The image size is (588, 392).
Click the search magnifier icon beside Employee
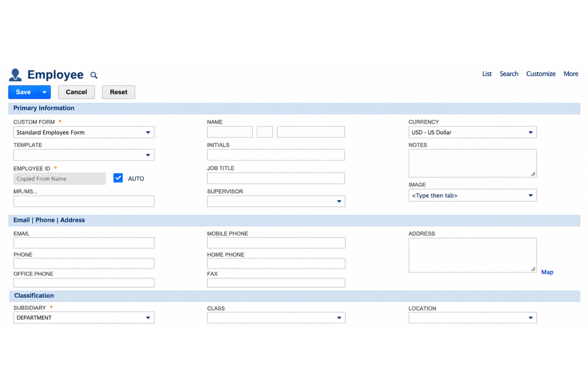click(x=94, y=75)
